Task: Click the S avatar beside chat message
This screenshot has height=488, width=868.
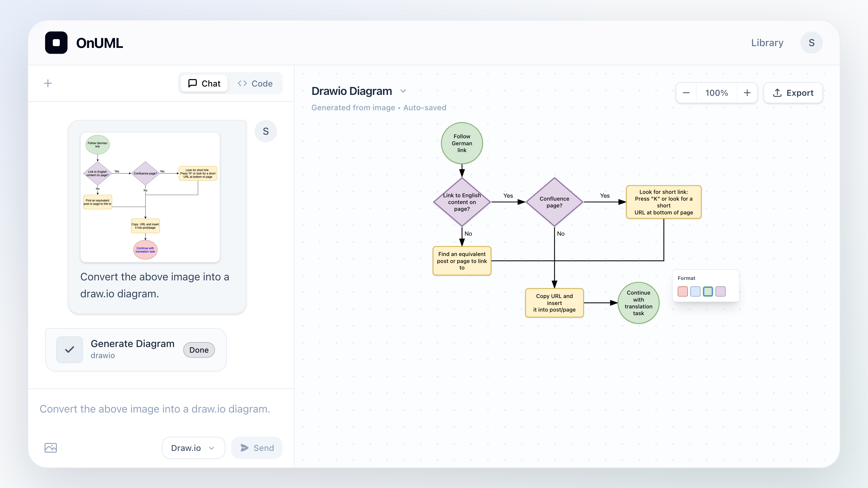Action: pos(266,131)
